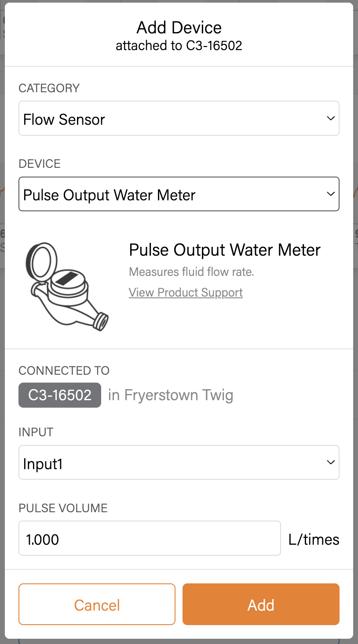Screen dimensions: 358x644
Task: Click the L/times unit label
Action: [x=314, y=539]
